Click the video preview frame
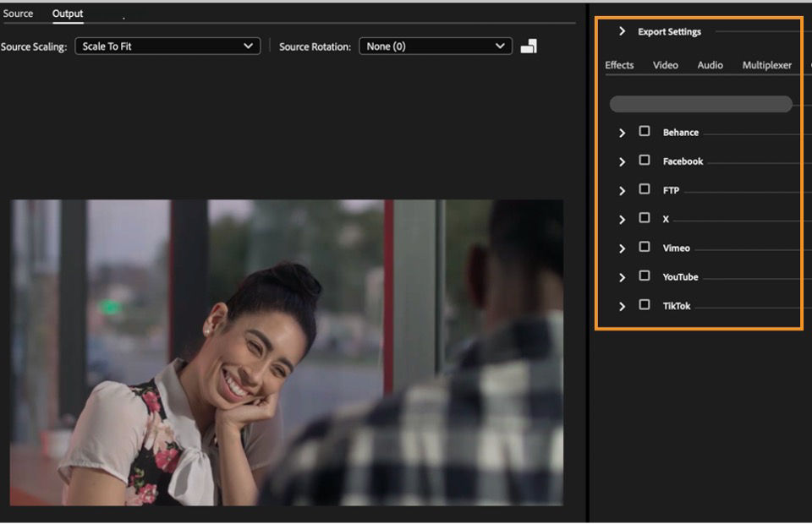This screenshot has height=524, width=812. 287,352
